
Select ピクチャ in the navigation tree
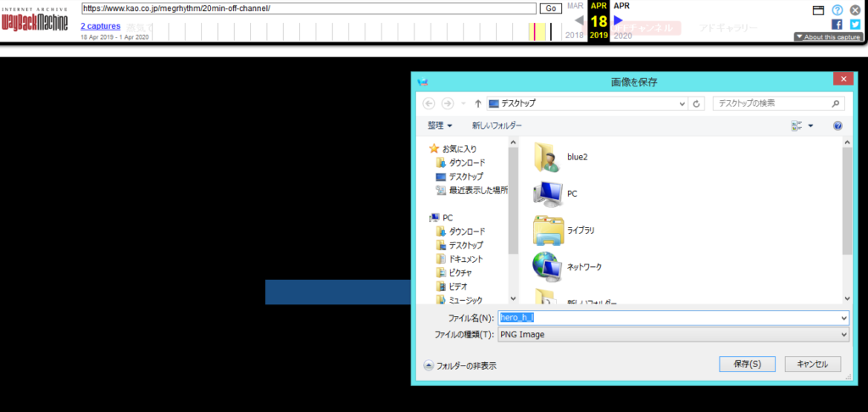465,272
